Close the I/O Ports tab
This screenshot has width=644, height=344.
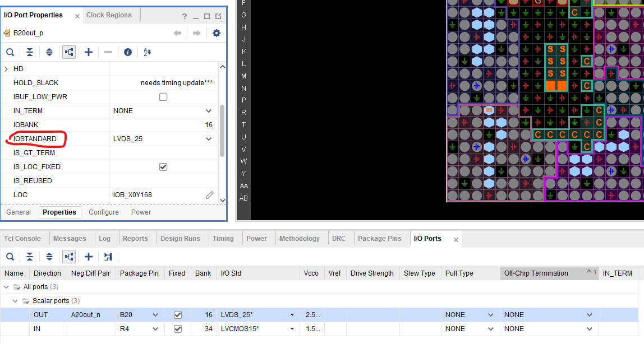(x=456, y=240)
